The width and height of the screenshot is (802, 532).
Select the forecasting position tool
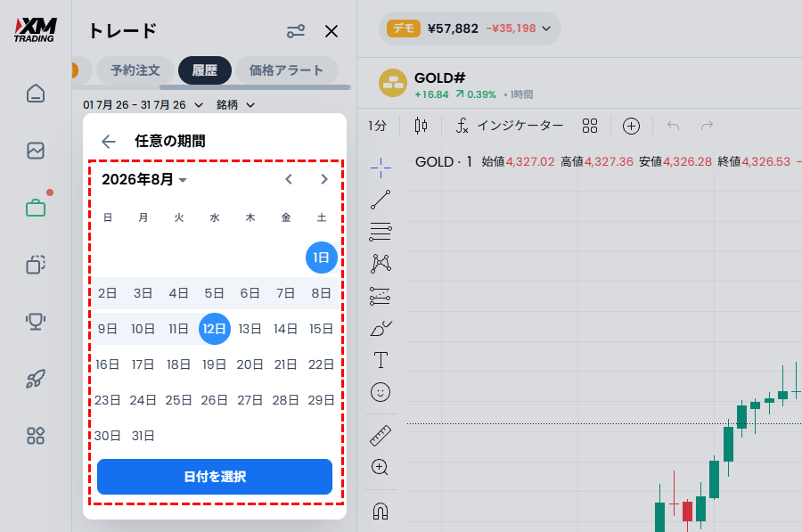[381, 296]
